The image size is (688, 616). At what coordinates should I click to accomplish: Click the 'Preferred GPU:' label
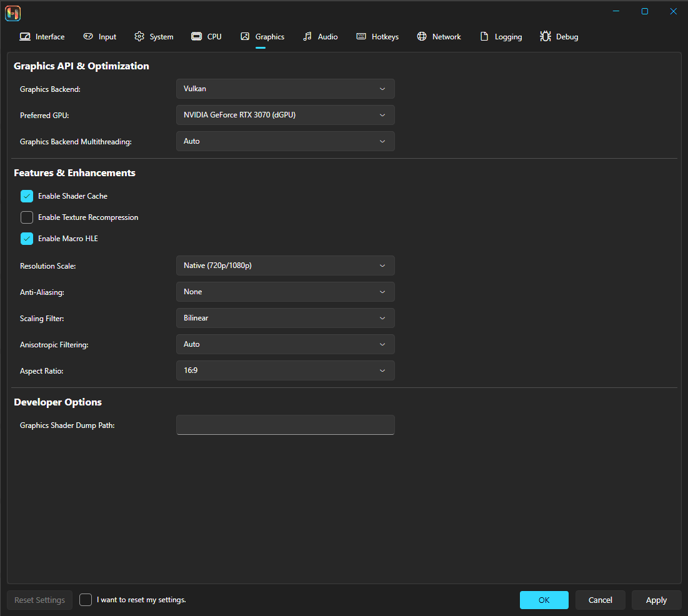[44, 116]
